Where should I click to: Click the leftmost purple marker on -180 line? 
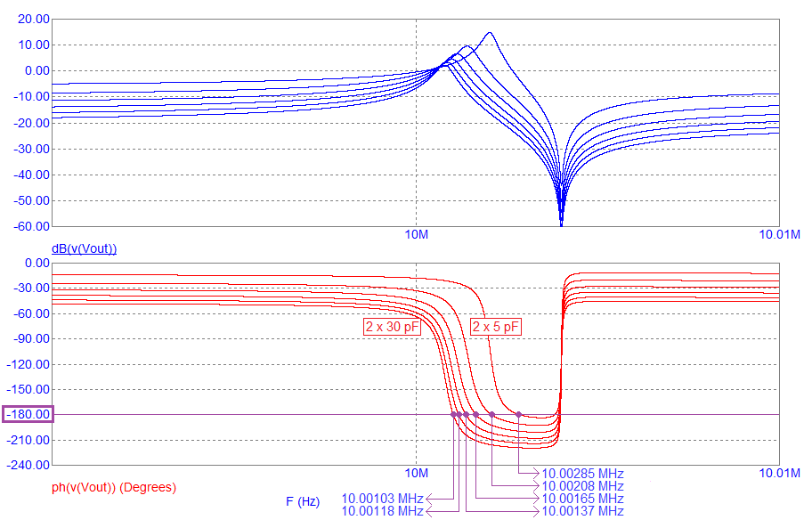(454, 414)
